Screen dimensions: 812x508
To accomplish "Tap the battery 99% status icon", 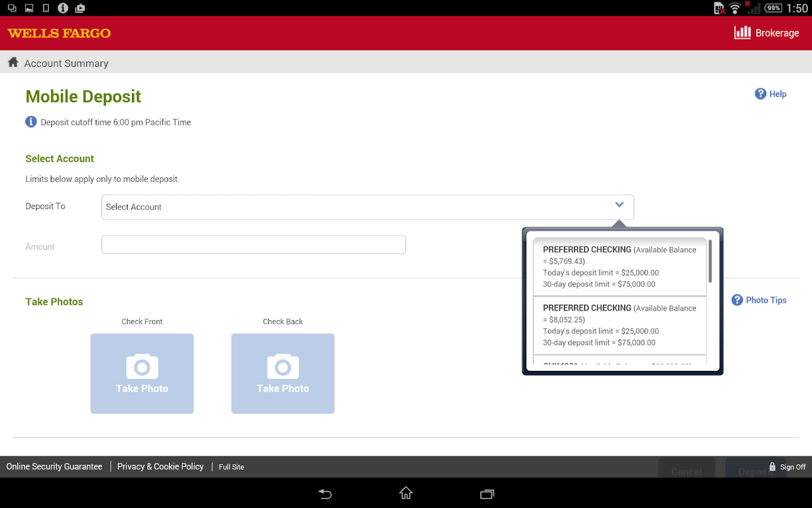I will click(773, 8).
